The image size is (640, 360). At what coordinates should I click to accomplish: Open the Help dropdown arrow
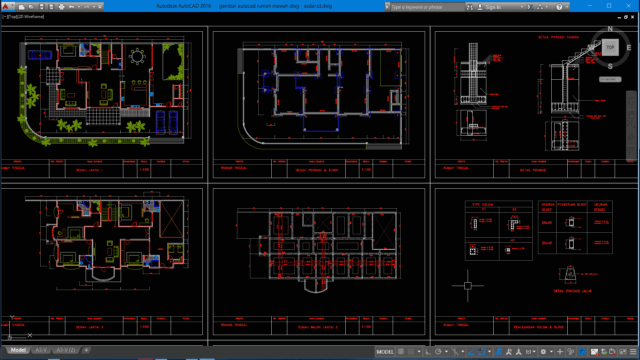coord(567,7)
